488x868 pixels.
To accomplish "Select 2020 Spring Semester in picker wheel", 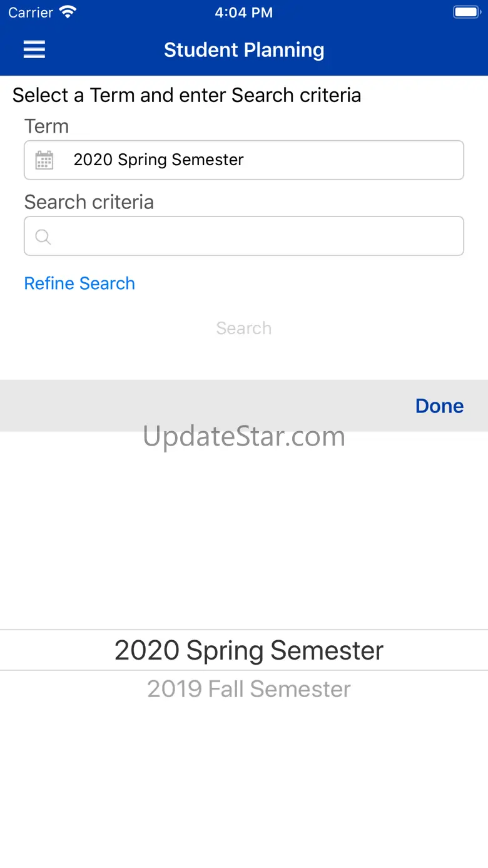I will 249,650.
